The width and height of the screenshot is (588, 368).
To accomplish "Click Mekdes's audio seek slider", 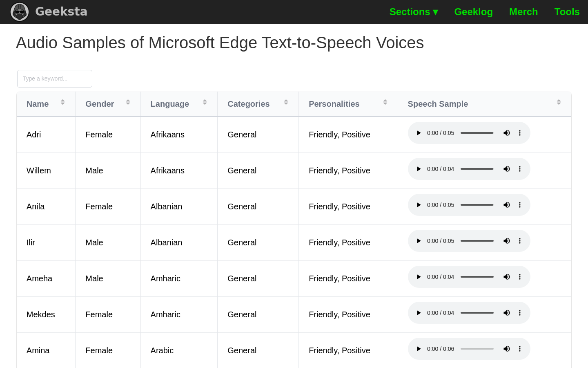I will [x=477, y=313].
